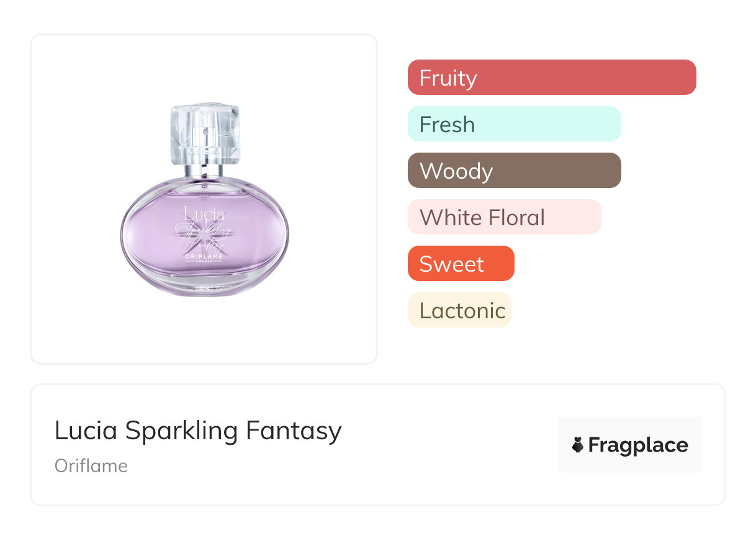The width and height of the screenshot is (756, 536).
Task: Click the Lucia Sparkling Fantasy title
Action: (198, 431)
